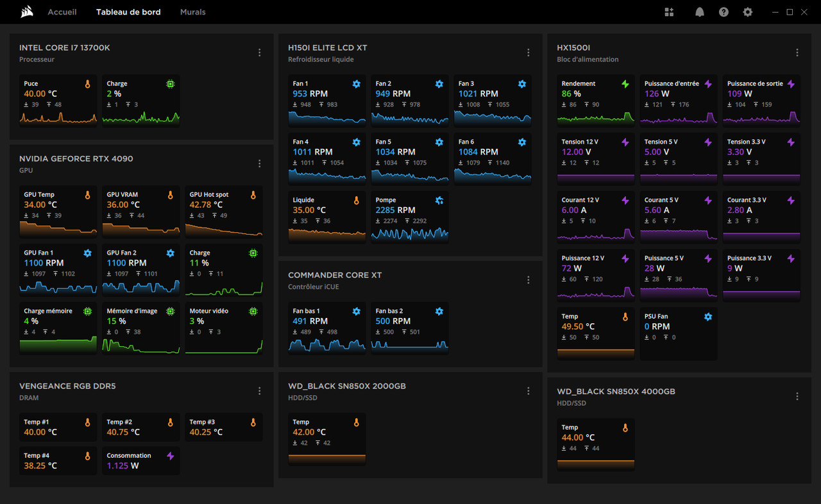This screenshot has height=504, width=821.
Task: Open the INTEL CORE I7 13700K panel menu
Action: 259,53
